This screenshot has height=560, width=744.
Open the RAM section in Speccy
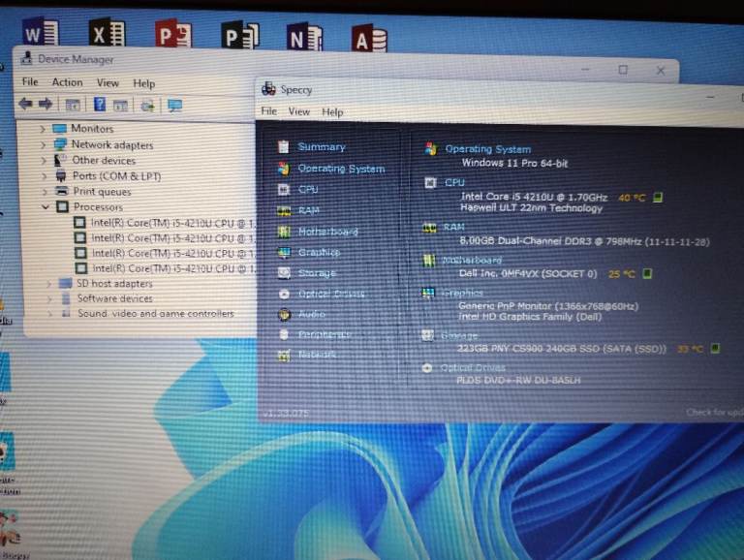click(x=308, y=210)
